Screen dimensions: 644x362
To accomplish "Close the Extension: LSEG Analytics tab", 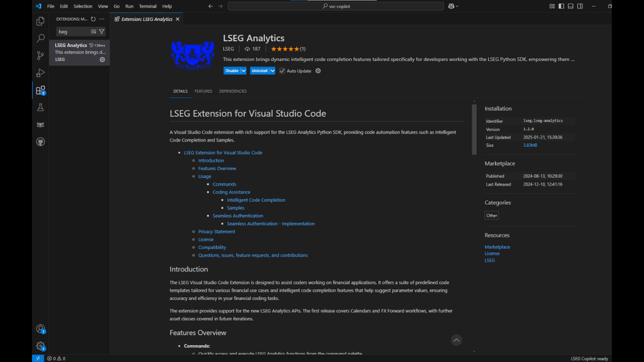I will click(178, 19).
